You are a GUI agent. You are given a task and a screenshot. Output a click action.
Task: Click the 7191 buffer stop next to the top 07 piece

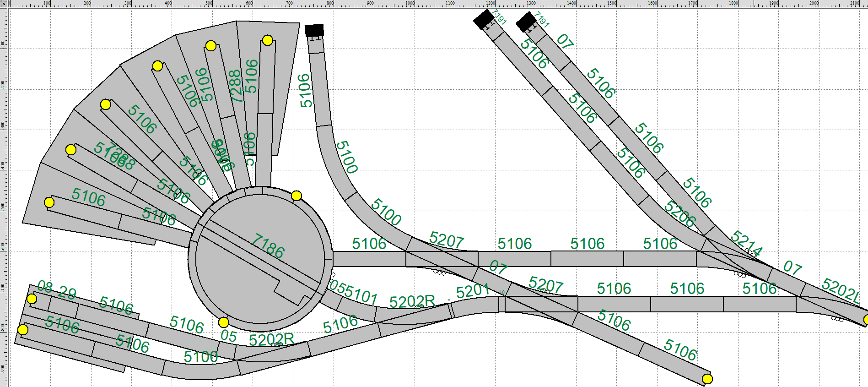pos(526,22)
